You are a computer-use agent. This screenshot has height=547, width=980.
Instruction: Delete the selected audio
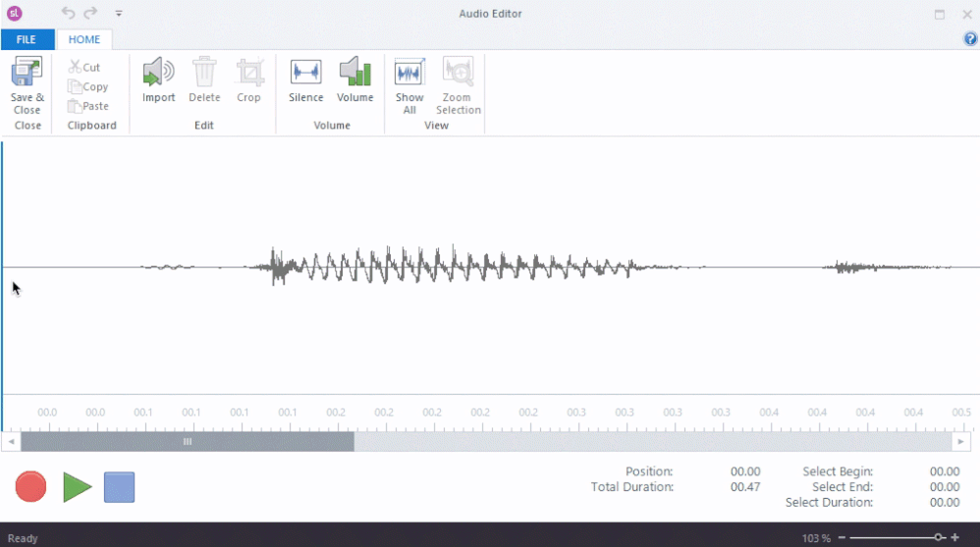click(204, 80)
